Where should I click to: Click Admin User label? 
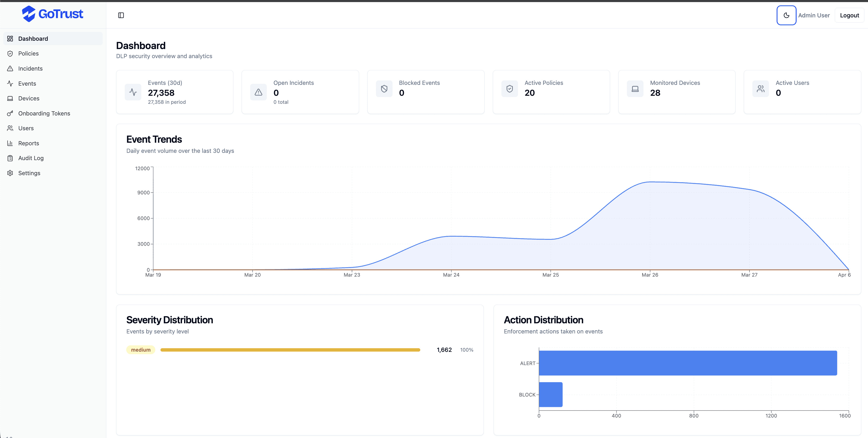(x=814, y=15)
